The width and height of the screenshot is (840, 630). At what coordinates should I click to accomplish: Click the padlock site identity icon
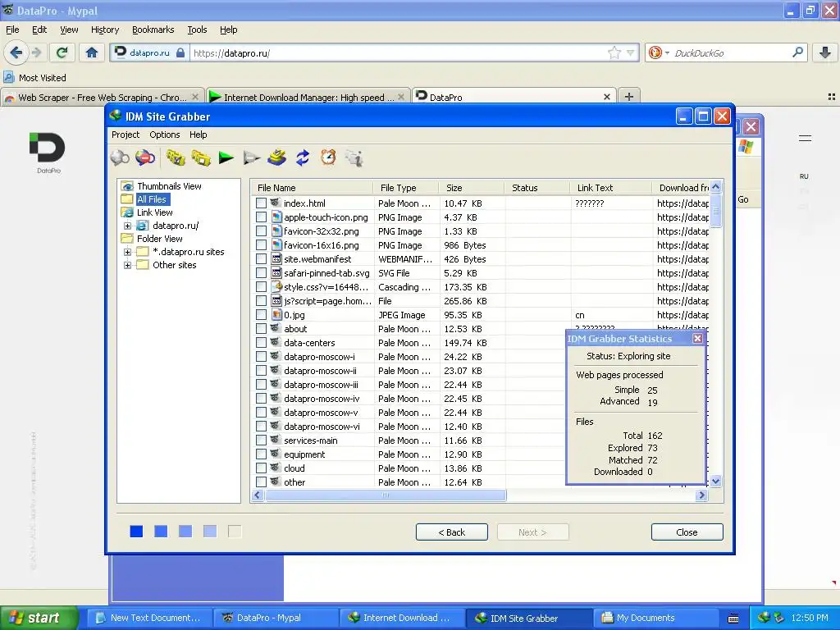point(180,53)
